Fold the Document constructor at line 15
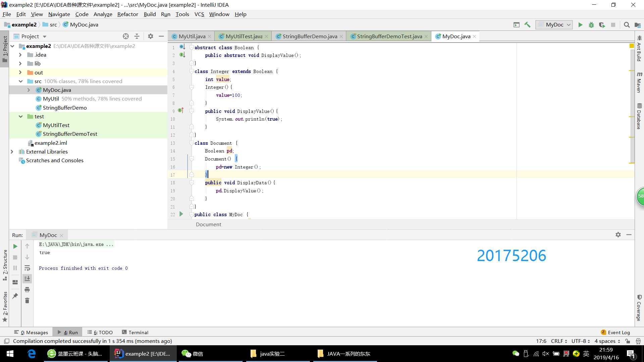Viewport: 644px width, 362px height. [192, 159]
